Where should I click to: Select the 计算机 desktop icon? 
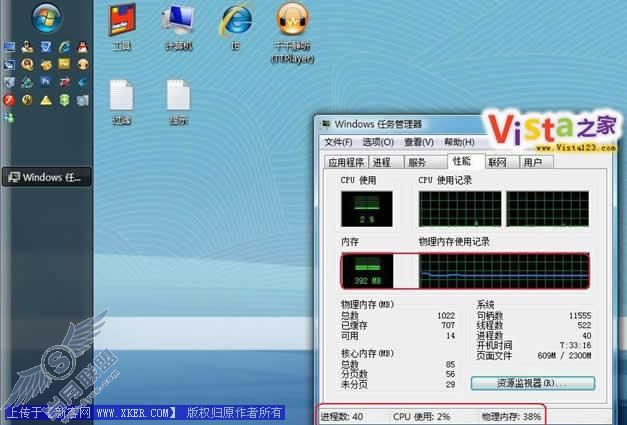(178, 28)
